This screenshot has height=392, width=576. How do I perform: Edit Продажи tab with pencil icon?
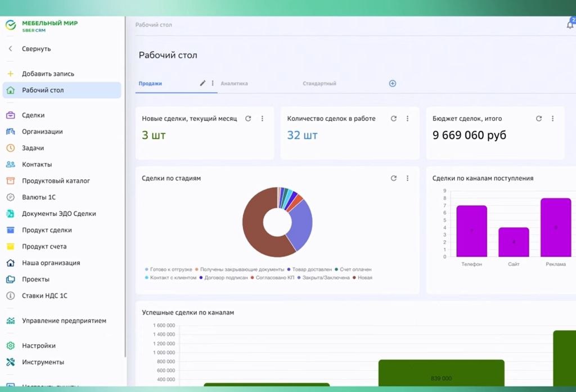pyautogui.click(x=202, y=83)
